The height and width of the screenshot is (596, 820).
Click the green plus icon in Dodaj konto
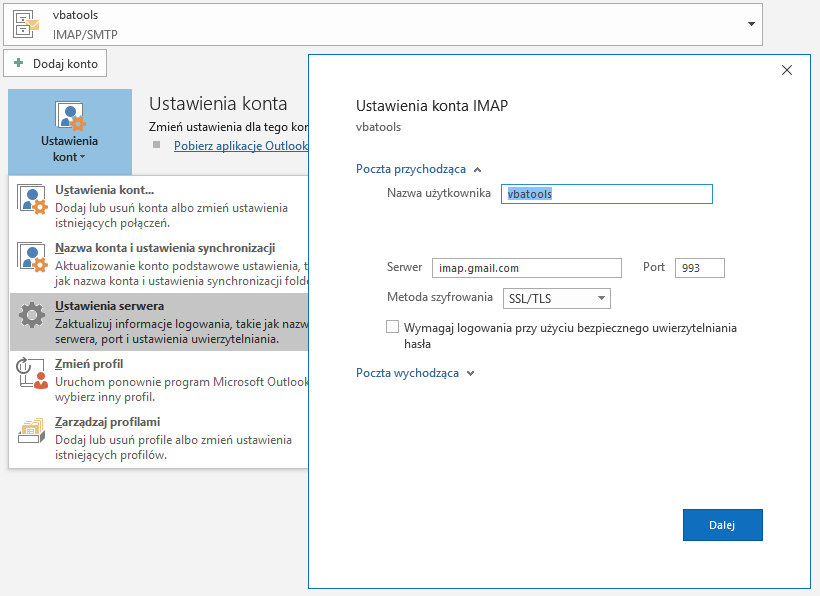(19, 63)
